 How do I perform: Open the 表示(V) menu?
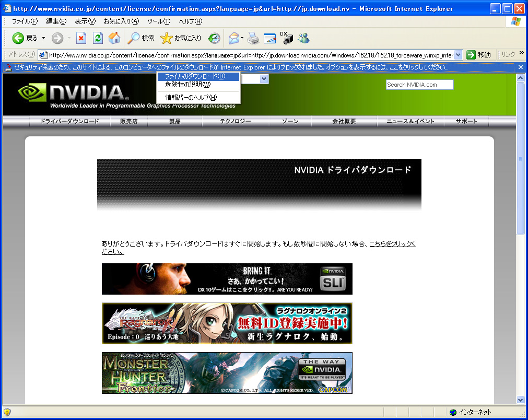85,21
